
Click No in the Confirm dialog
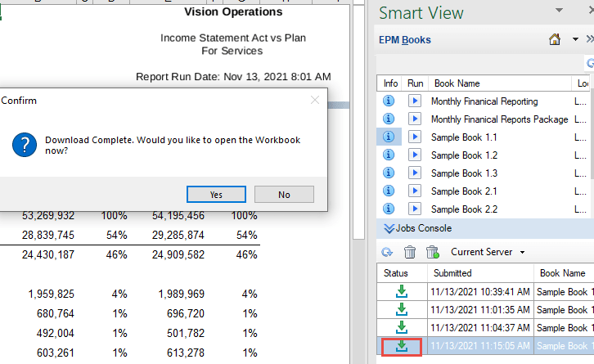[x=284, y=195]
